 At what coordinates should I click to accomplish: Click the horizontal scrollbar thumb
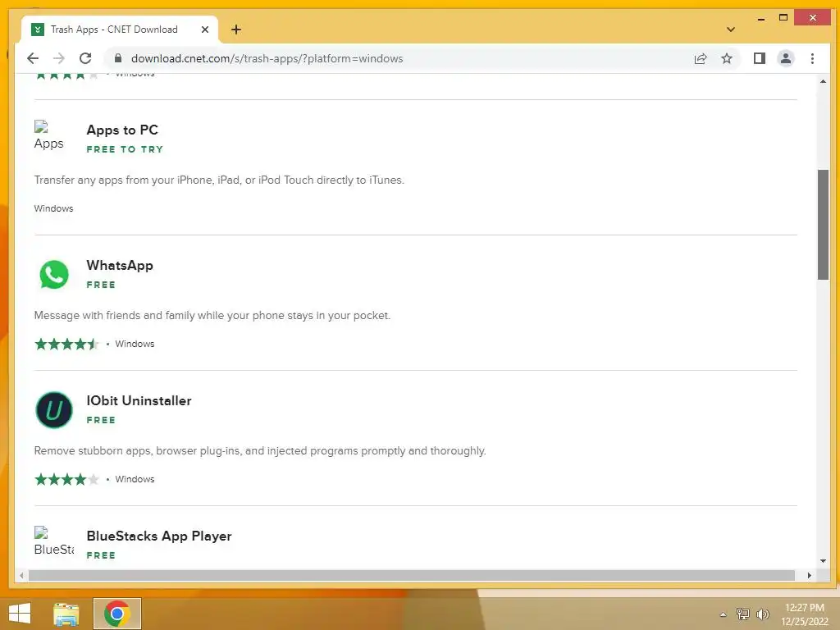[x=412, y=575]
